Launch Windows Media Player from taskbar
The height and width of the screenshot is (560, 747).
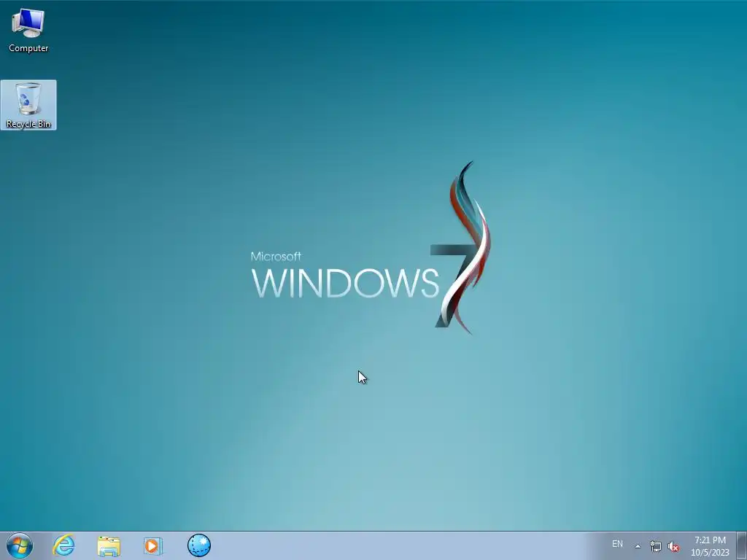pos(153,545)
